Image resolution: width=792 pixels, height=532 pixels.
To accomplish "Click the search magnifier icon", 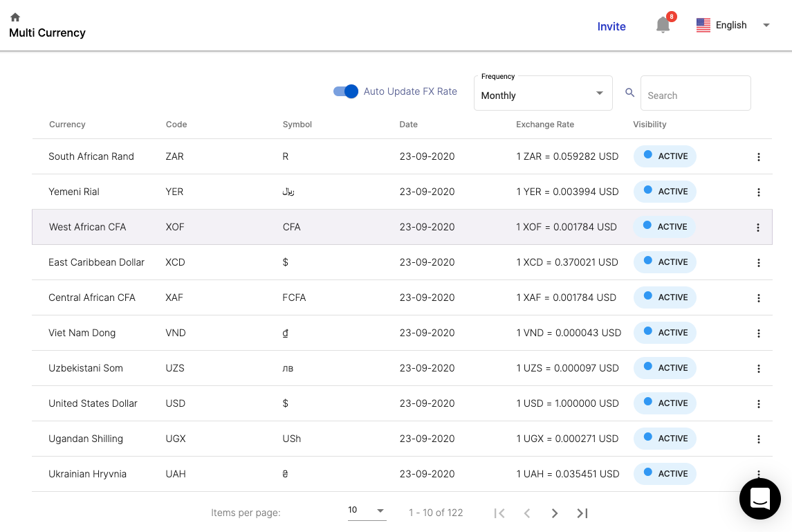I will (629, 93).
